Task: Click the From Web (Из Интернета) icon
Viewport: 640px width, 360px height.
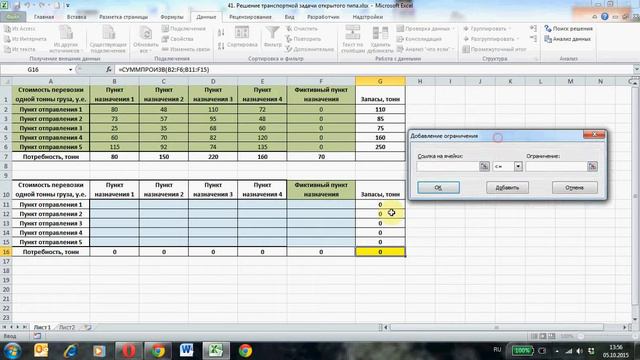Action: pos(7,39)
